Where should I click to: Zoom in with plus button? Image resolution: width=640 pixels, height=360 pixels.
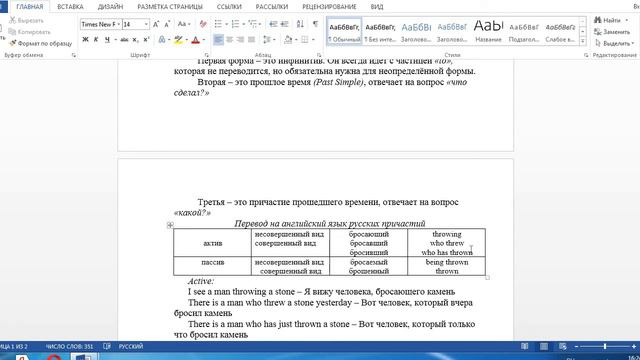click(634, 347)
